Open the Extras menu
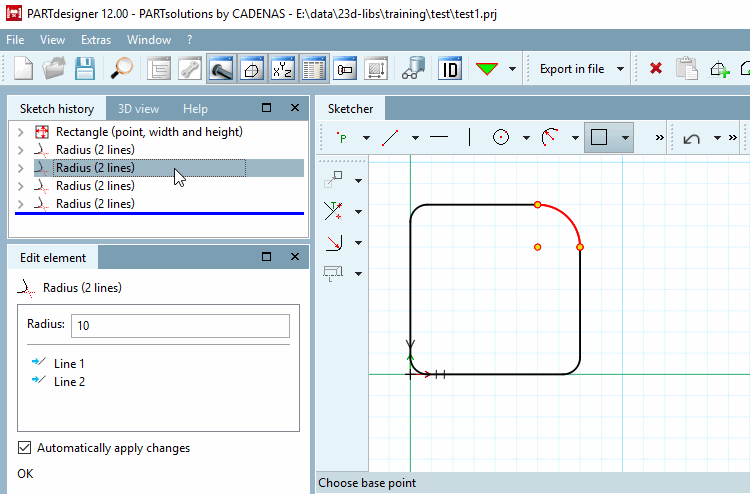Viewport: 750px width, 494px height. pos(96,40)
